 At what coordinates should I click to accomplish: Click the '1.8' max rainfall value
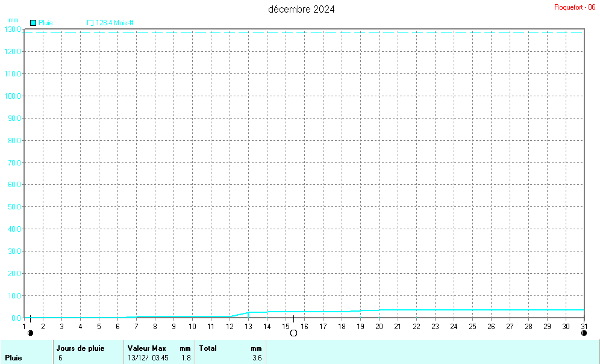pos(186,358)
